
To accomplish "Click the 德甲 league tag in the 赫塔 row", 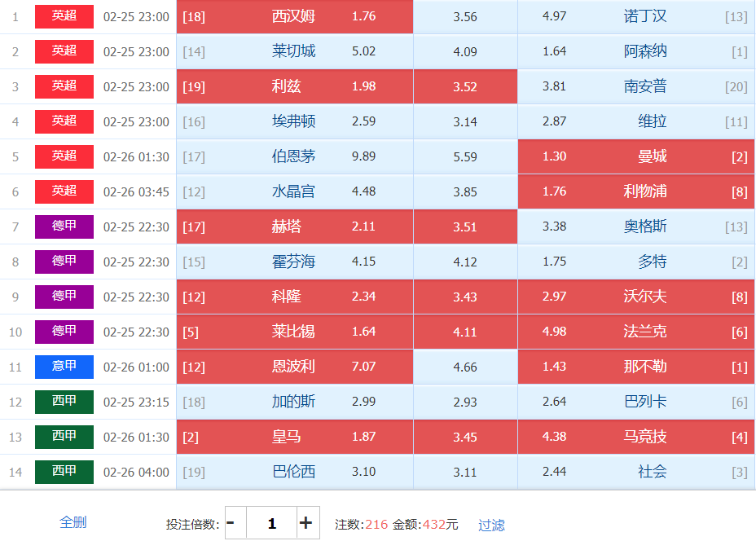I will [x=64, y=227].
